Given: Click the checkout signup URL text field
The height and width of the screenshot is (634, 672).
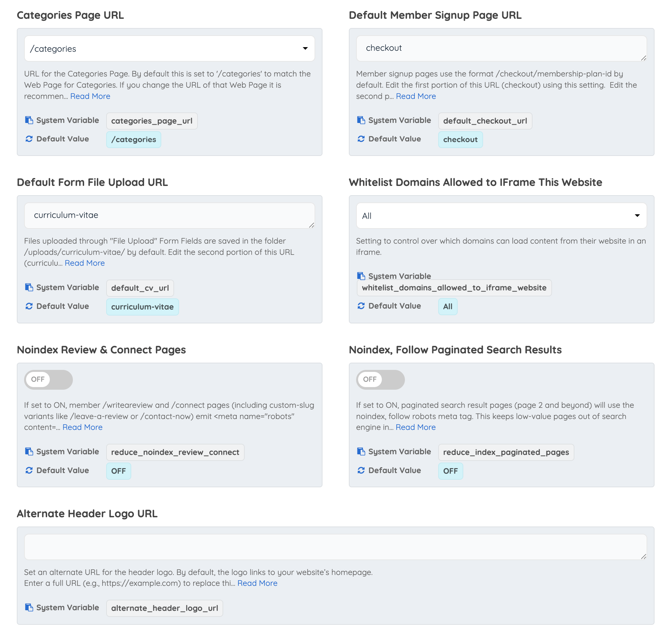Looking at the screenshot, I should point(501,48).
